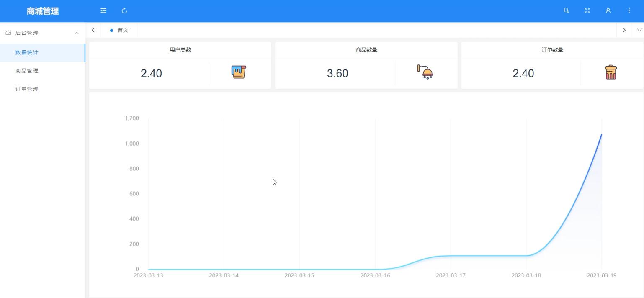Screen dimensions: 644x298
Task: Click the trash bin icon under 订单数量
Action: point(611,72)
